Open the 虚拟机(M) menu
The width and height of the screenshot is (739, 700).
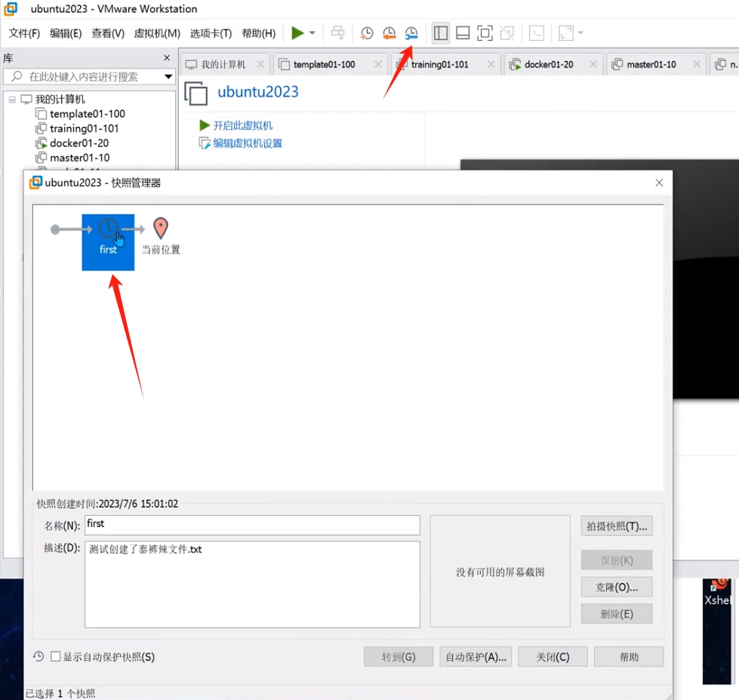coord(157,33)
